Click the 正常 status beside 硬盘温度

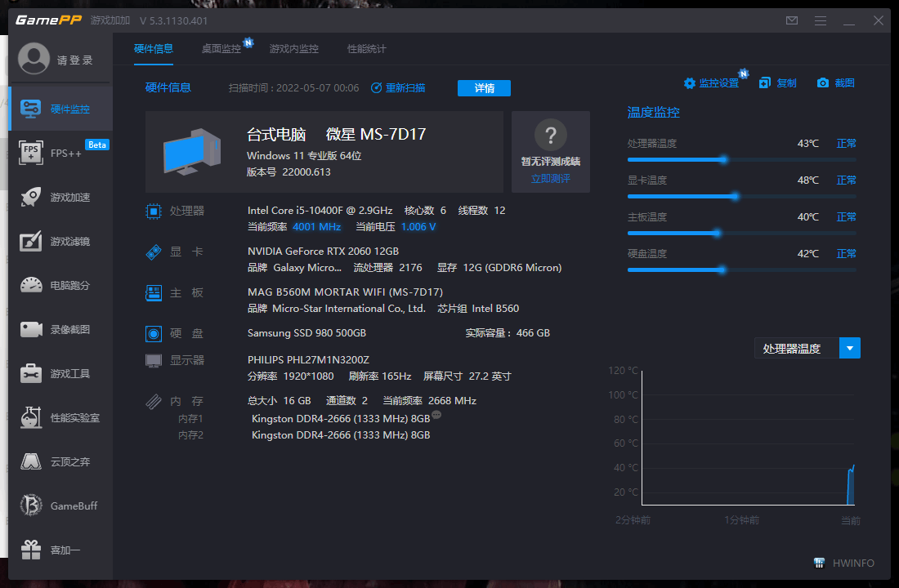[x=846, y=253]
